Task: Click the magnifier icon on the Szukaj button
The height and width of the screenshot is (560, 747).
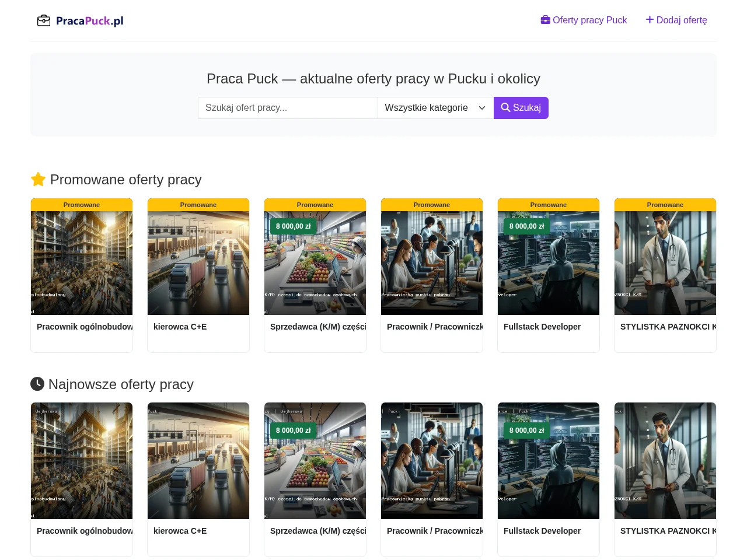Action: click(505, 108)
